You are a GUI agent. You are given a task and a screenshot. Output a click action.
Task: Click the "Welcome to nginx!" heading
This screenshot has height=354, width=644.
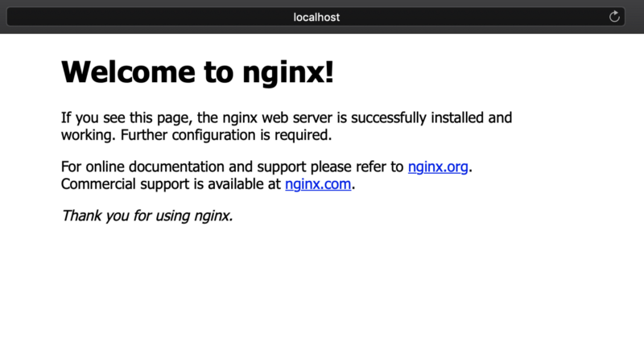click(197, 72)
